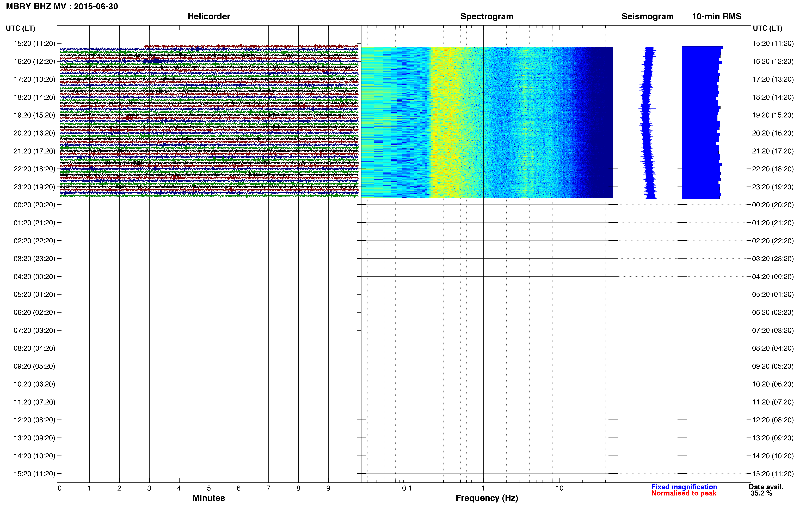This screenshot has height=508, width=812.
Task: Click the Minutes axis label
Action: [x=209, y=498]
